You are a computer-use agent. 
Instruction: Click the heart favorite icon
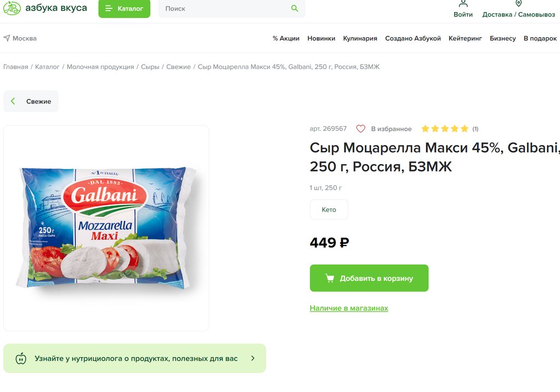coord(360,129)
